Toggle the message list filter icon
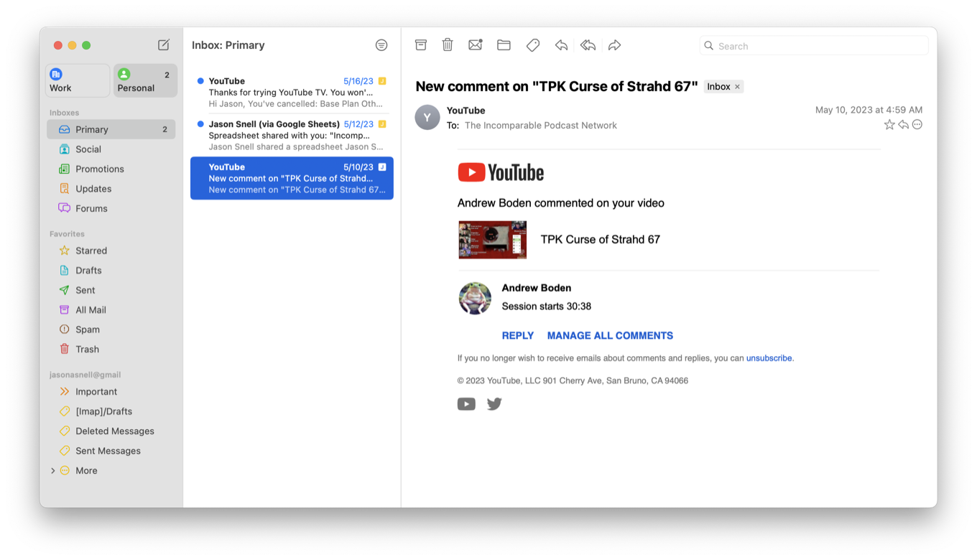This screenshot has height=560, width=977. click(381, 45)
